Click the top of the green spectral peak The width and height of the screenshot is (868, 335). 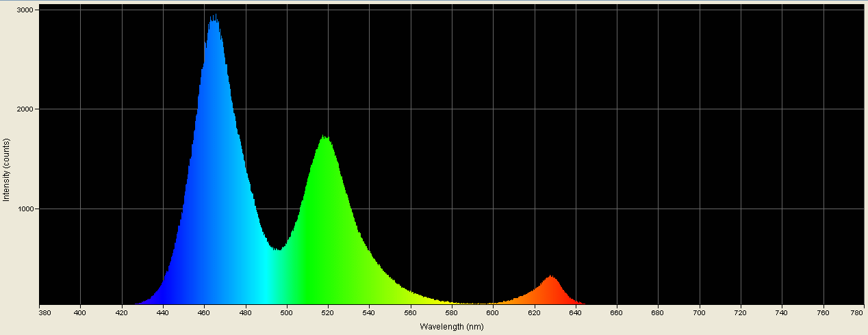pyautogui.click(x=326, y=138)
